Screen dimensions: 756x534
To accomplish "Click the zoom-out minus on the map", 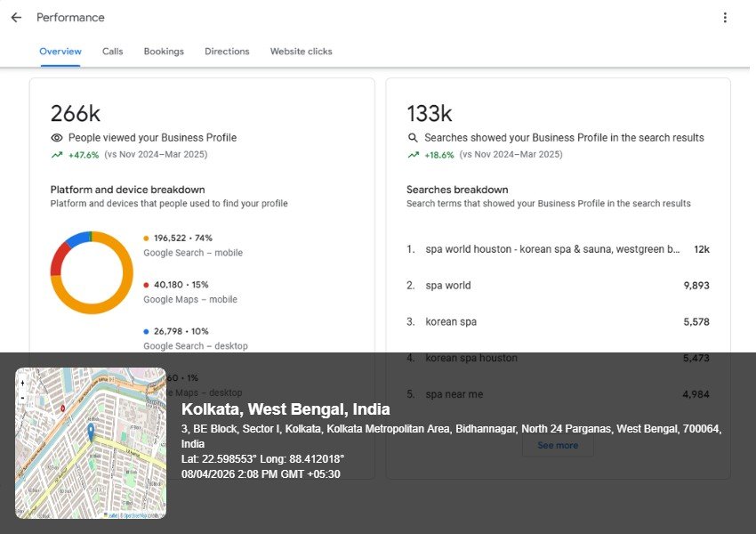I will (21, 399).
